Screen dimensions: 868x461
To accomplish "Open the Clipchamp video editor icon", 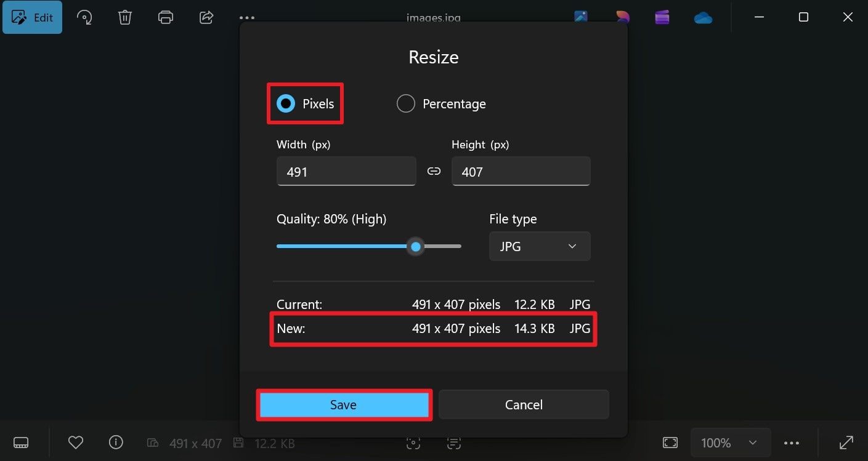I will [662, 17].
